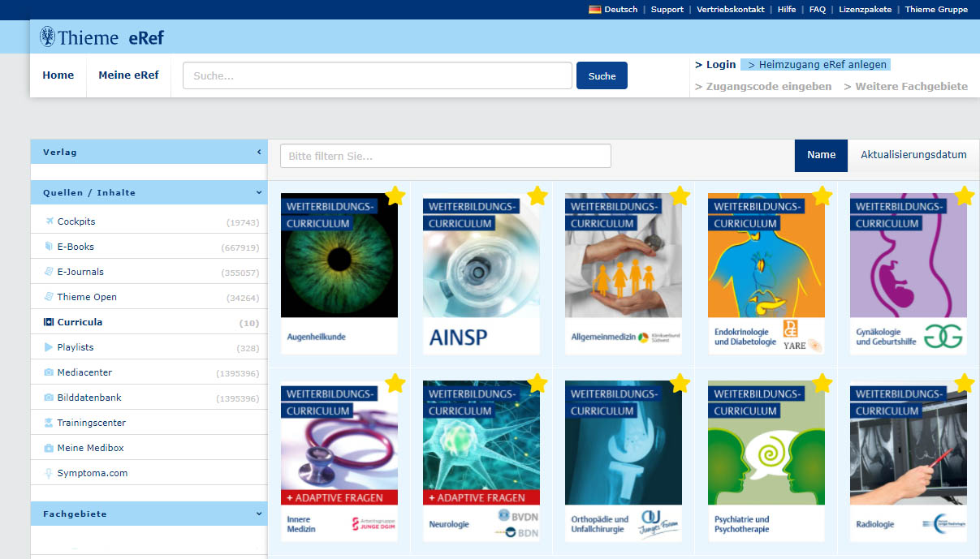Click the Trainingscenter person icon
The width and height of the screenshot is (980, 559).
(x=49, y=423)
